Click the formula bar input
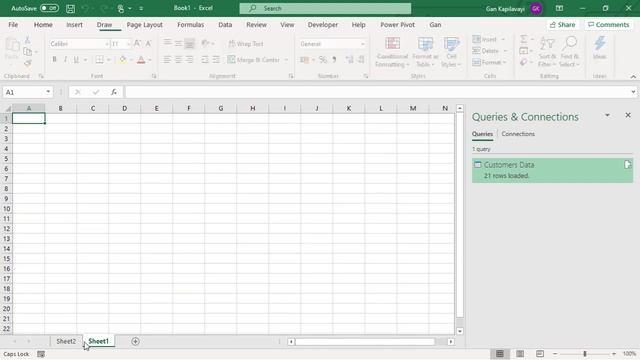This screenshot has width=640, height=360. [x=378, y=92]
